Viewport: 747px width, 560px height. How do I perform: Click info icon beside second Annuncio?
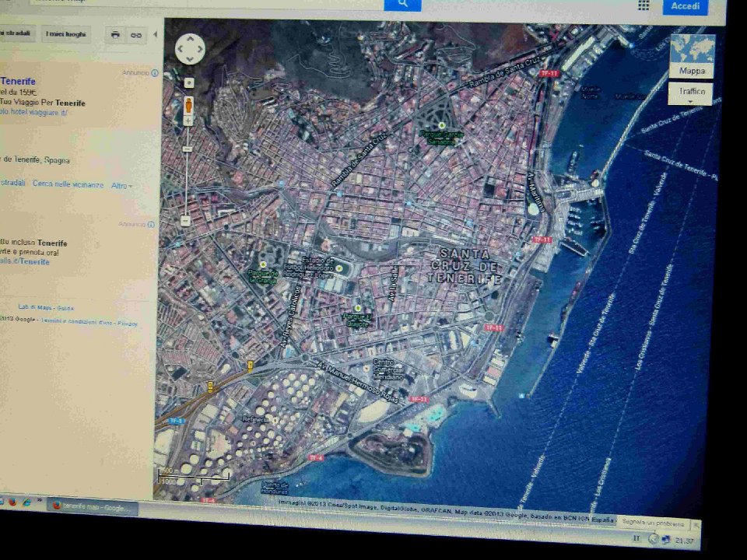[x=151, y=224]
